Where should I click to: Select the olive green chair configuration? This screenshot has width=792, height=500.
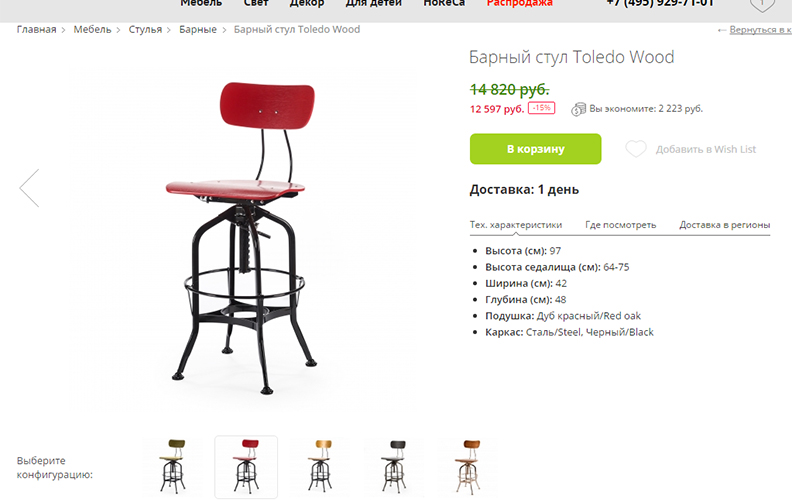click(x=173, y=466)
